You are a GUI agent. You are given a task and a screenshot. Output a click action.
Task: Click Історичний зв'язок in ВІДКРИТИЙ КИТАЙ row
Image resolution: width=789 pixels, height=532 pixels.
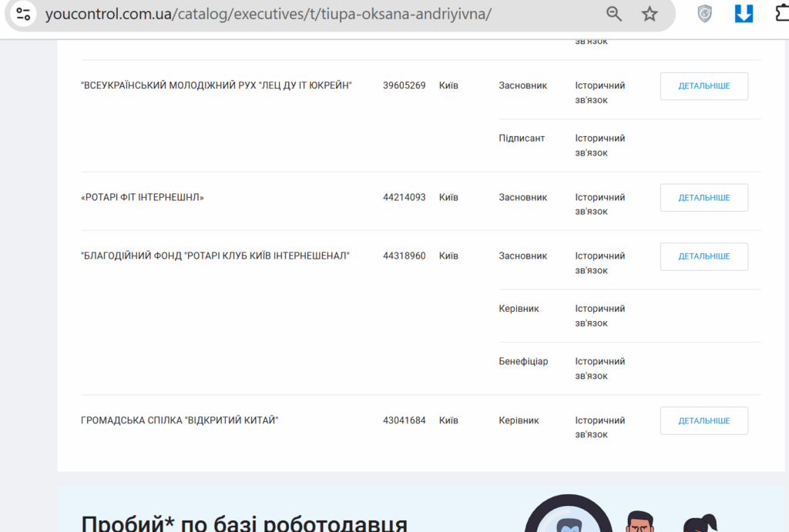[599, 427]
